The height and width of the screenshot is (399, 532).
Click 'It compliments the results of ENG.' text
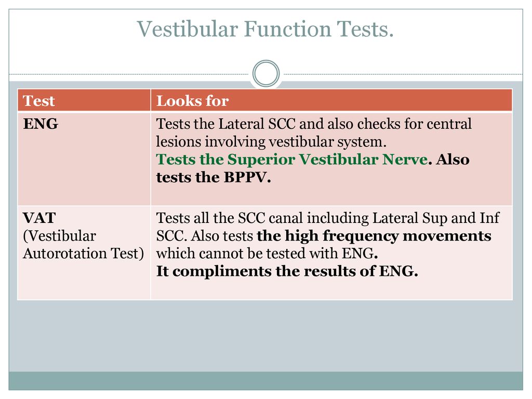pyautogui.click(x=287, y=271)
